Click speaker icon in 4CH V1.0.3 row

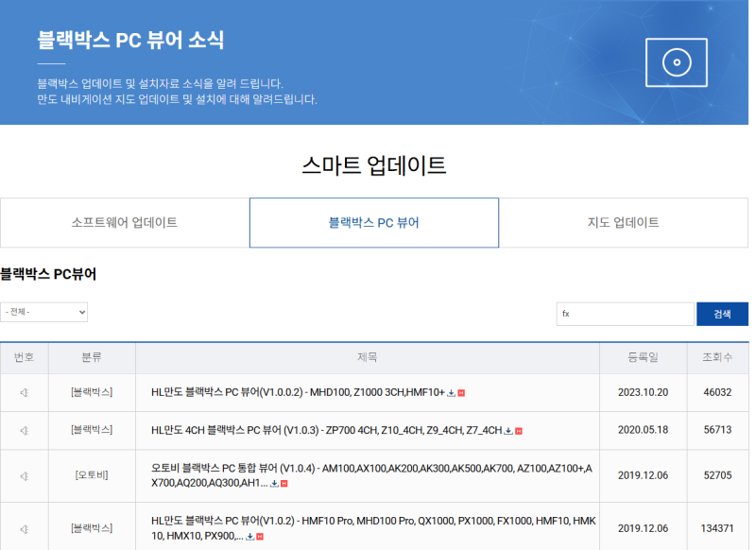click(25, 431)
